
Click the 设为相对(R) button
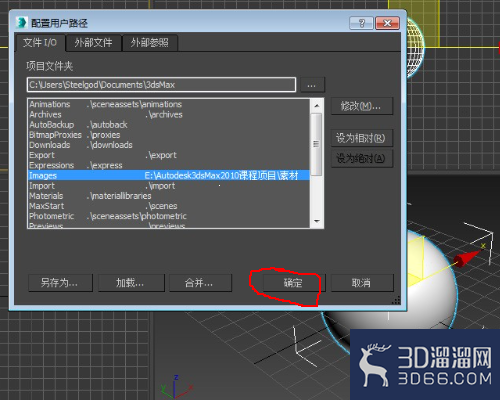coord(362,138)
